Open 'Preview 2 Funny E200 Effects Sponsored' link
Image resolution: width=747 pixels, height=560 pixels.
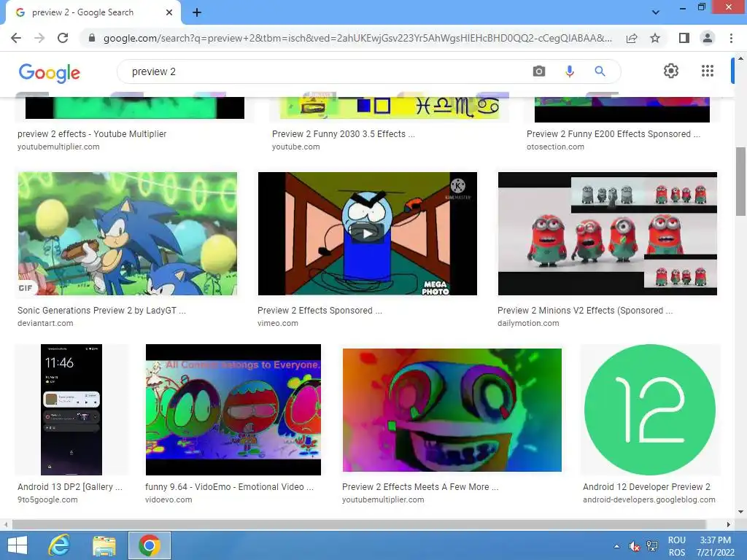pyautogui.click(x=613, y=134)
